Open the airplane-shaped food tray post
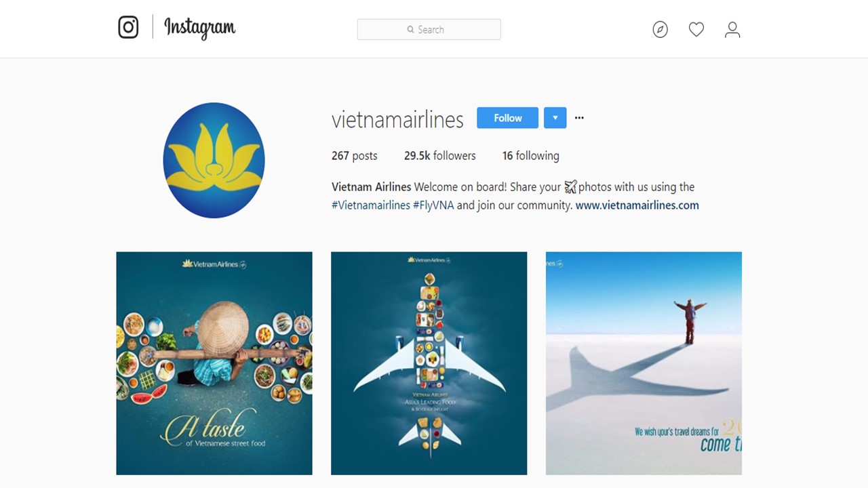The width and height of the screenshot is (868, 488). [429, 363]
